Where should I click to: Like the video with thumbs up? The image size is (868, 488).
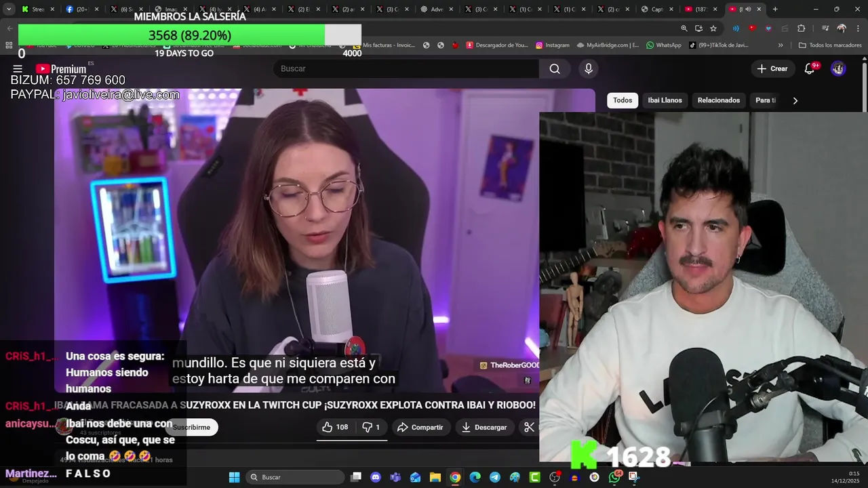[335, 427]
